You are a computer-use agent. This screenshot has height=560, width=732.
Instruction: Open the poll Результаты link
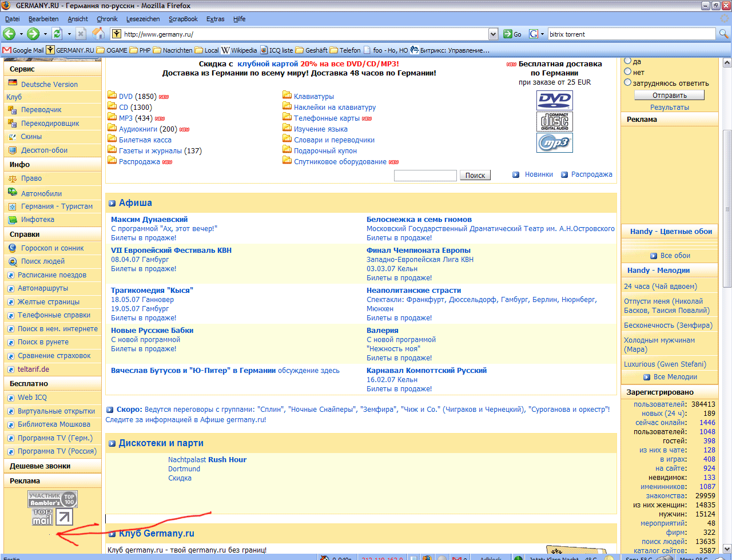click(x=670, y=108)
